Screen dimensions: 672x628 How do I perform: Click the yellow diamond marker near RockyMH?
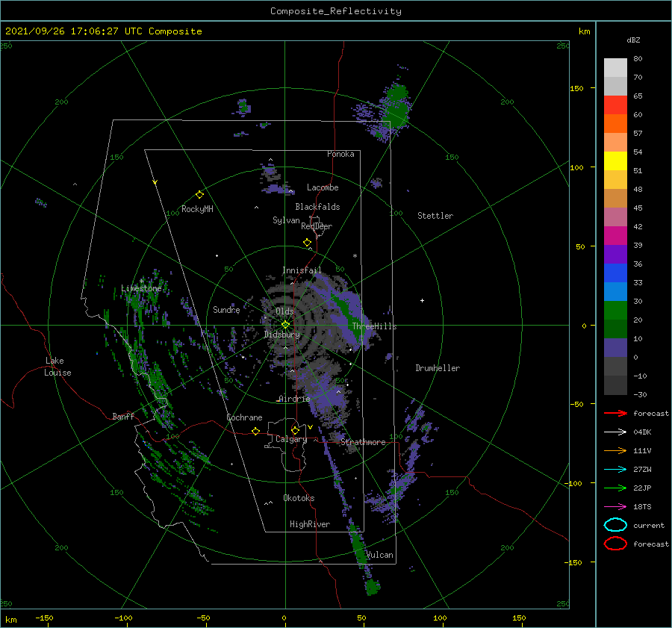click(199, 195)
